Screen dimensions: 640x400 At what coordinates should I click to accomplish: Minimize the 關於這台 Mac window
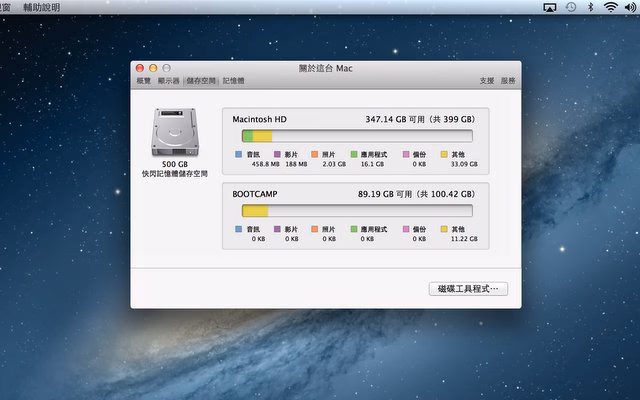pos(153,68)
